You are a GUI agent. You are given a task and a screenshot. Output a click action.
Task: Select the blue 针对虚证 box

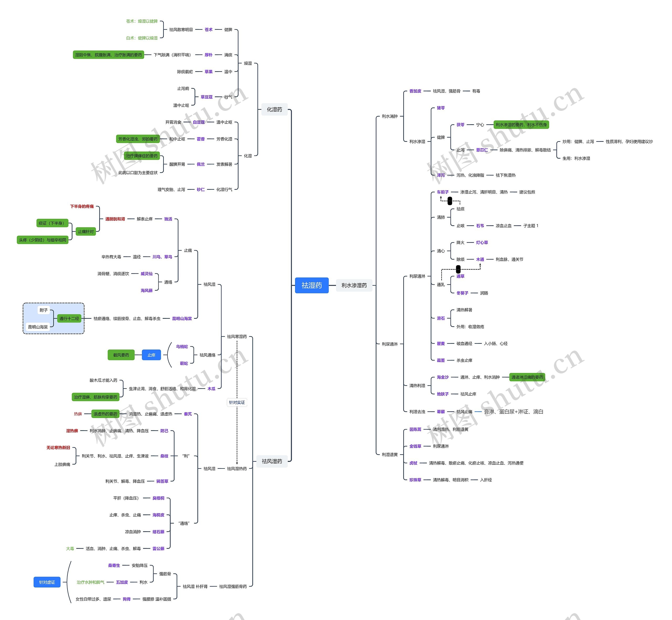[47, 582]
